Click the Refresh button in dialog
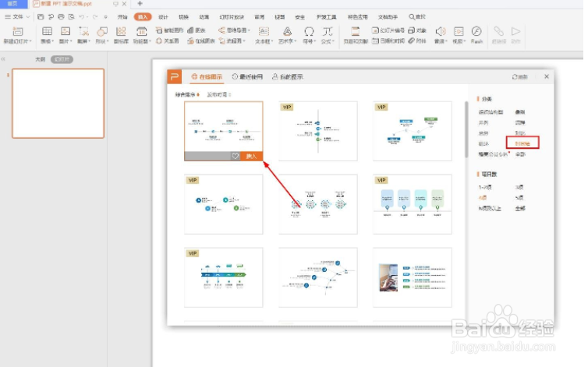Image resolution: width=588 pixels, height=367 pixels. [519, 76]
